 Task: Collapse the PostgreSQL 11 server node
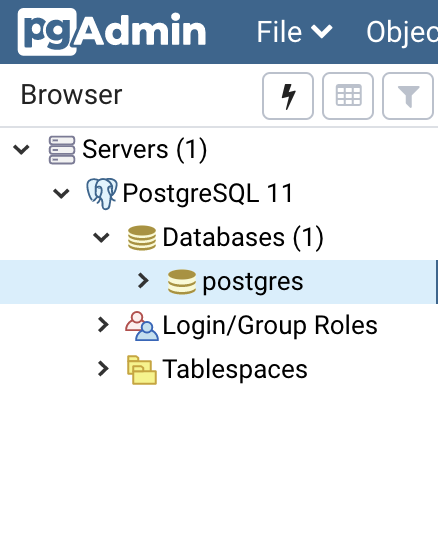tap(61, 194)
